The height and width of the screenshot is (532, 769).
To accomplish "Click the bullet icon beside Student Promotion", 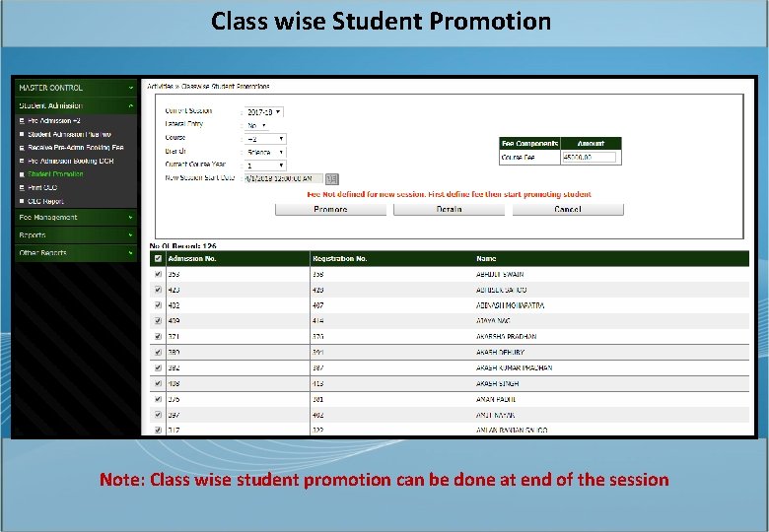I will (22, 174).
